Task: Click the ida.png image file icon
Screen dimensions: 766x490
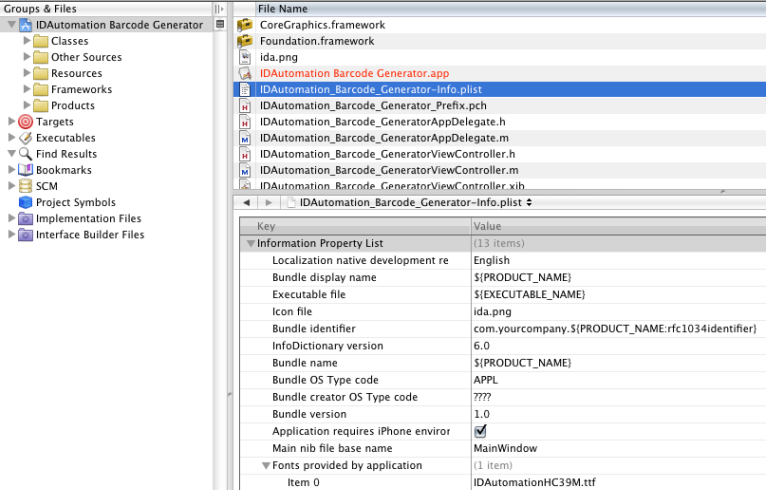Action: coord(245,57)
